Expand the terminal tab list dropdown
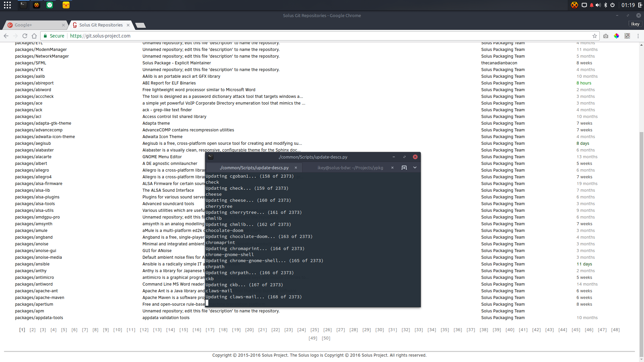This screenshot has height=362, width=644. coord(415,168)
